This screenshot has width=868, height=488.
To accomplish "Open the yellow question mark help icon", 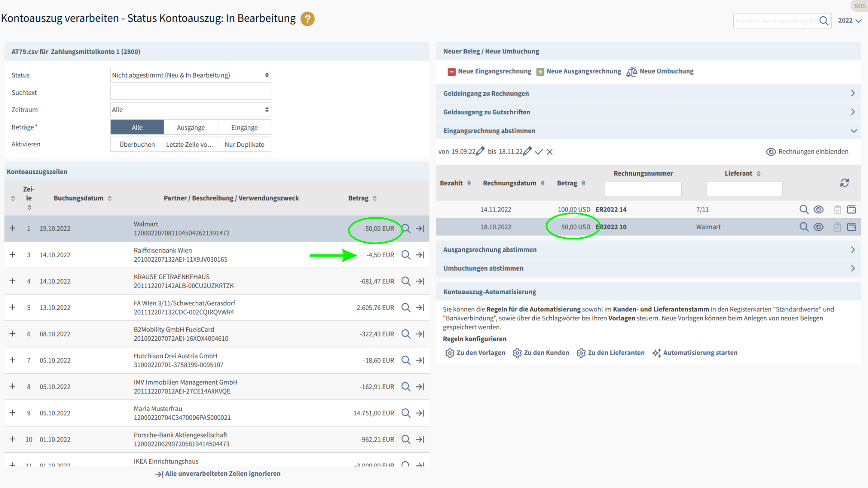I will coord(307,19).
